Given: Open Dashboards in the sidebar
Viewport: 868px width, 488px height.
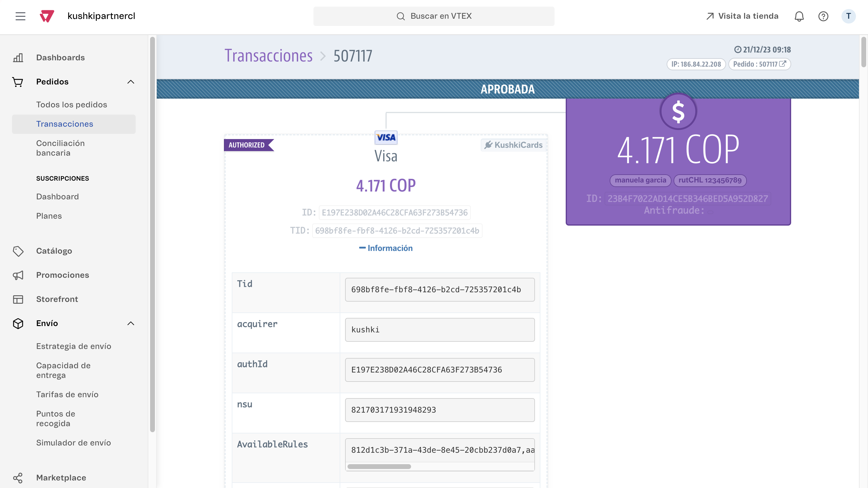Looking at the screenshot, I should tap(60, 58).
